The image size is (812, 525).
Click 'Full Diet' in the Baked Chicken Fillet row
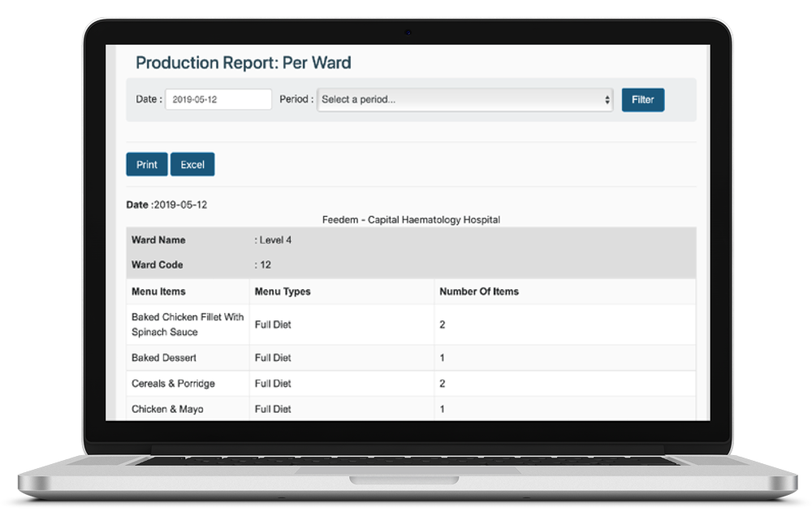273,324
